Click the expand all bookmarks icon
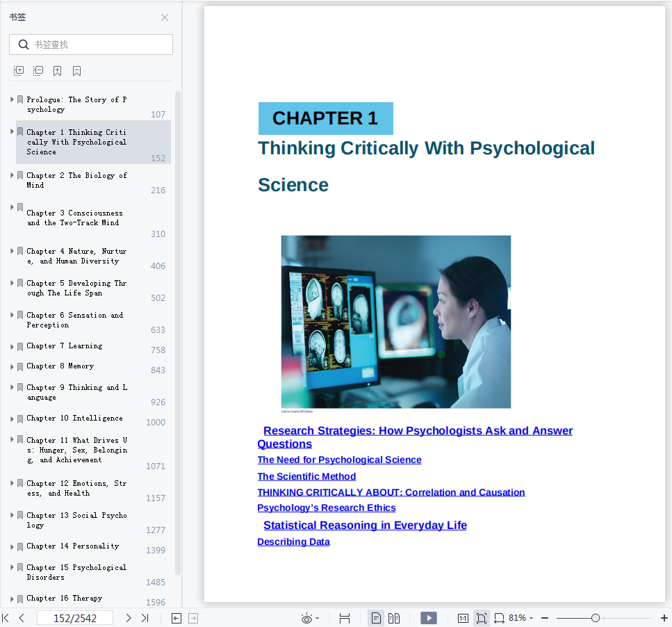The image size is (672, 627). click(19, 71)
